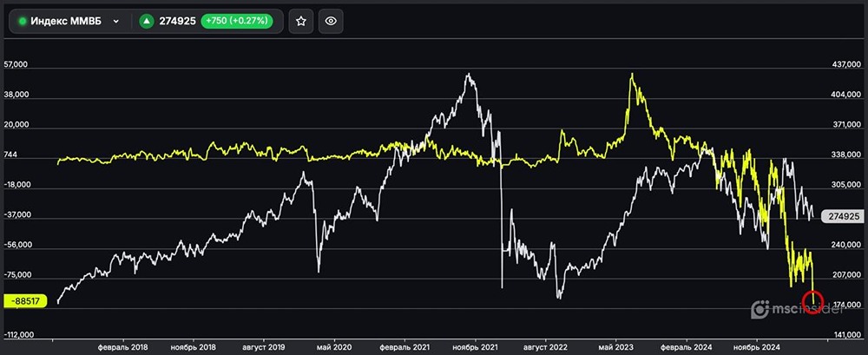The width and height of the screenshot is (868, 355).
Task: Click the -75,000 left axis value
Action: point(16,274)
